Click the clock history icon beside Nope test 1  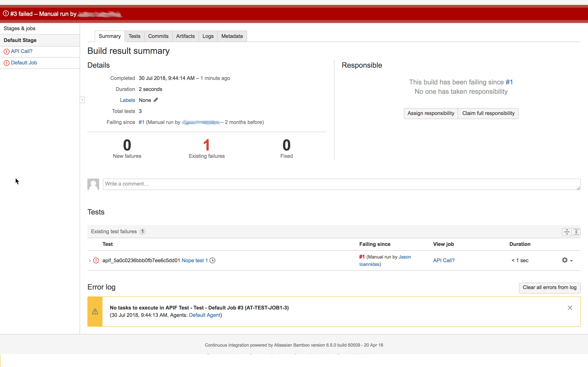pos(213,260)
